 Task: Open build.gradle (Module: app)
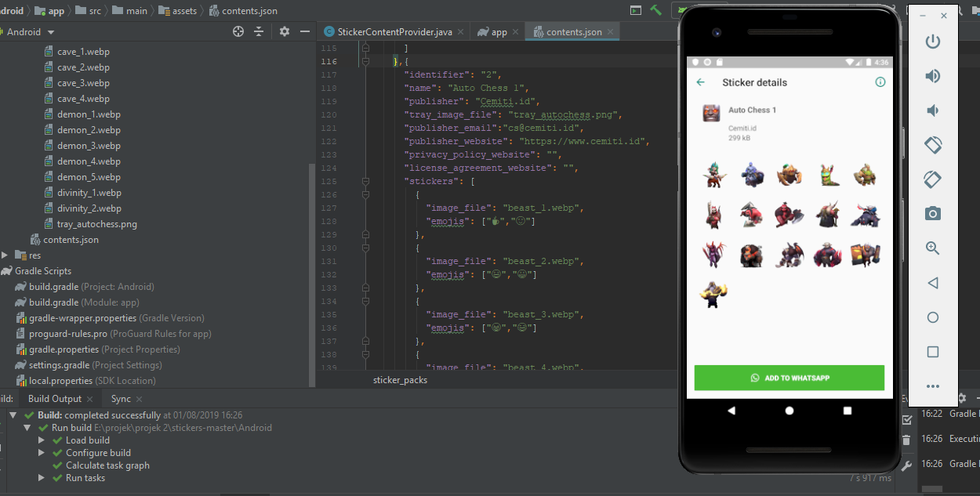(78, 302)
